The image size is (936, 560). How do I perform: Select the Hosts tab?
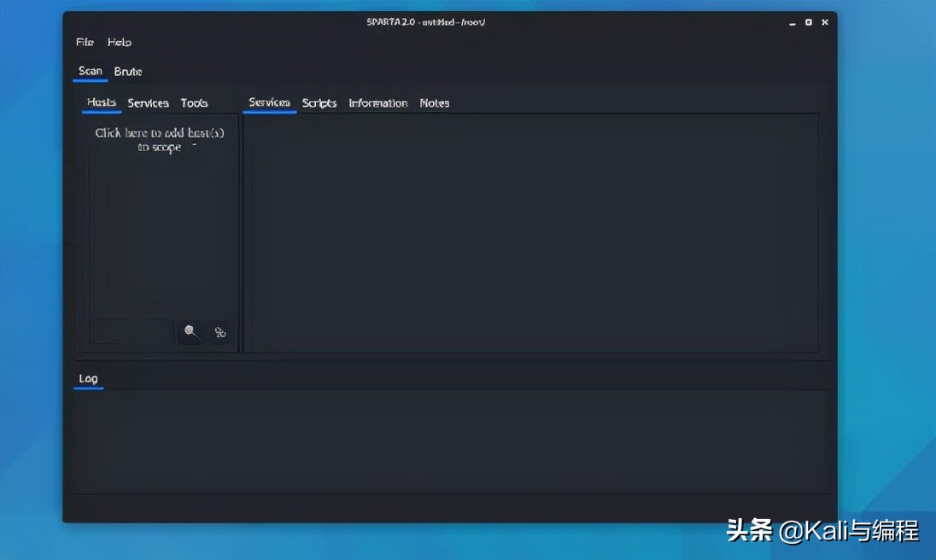click(102, 102)
